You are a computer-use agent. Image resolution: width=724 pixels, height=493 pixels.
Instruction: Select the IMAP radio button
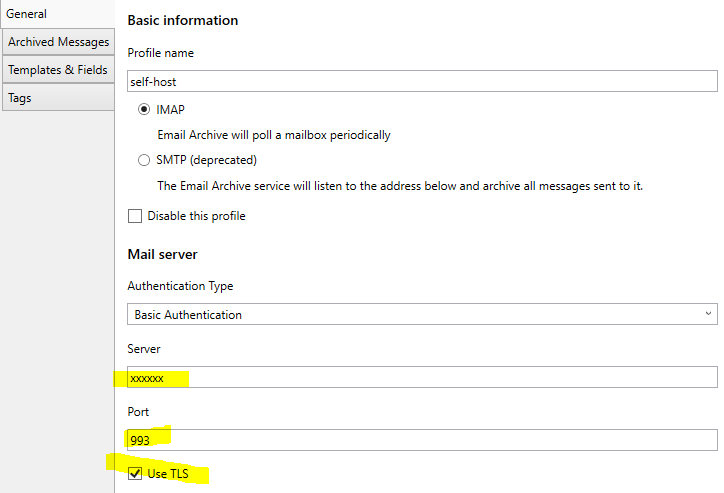pos(144,109)
